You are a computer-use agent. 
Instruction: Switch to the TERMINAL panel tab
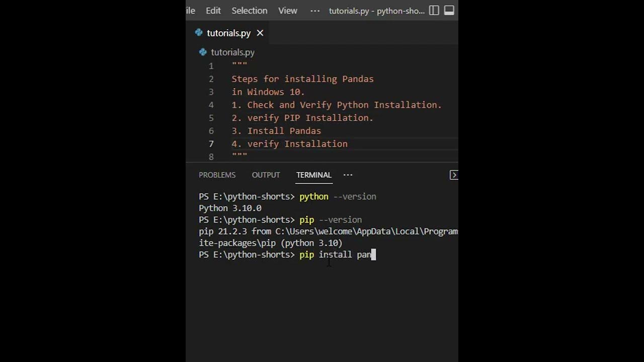coord(313,175)
